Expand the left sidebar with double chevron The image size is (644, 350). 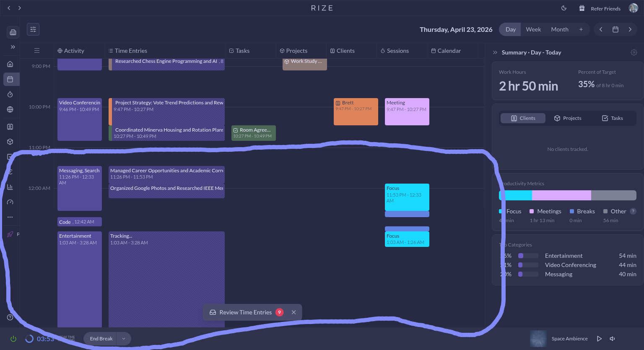point(13,47)
